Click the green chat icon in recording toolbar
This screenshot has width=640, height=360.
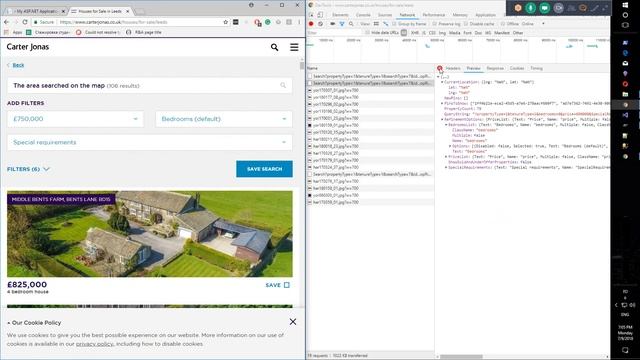pos(544,8)
